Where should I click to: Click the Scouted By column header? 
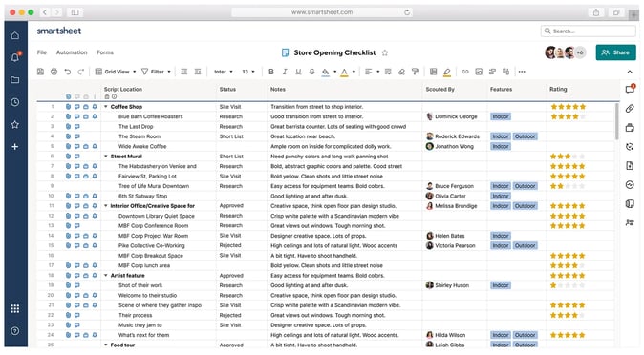point(440,89)
